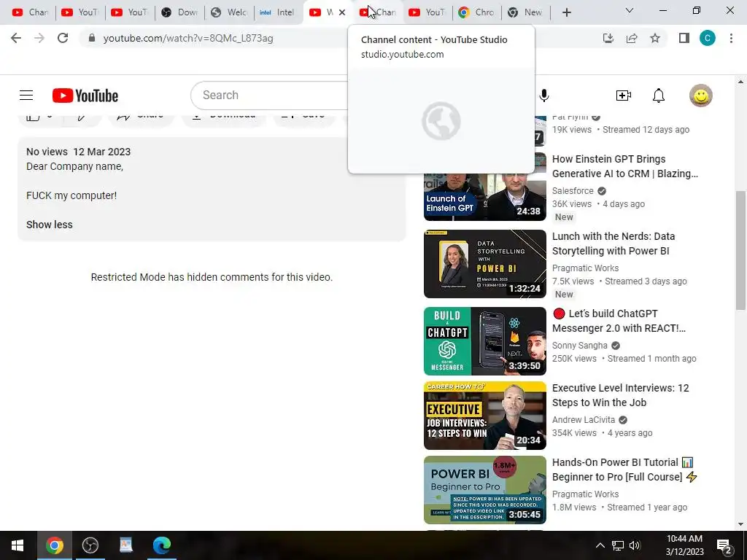Open the YouTube hamburger guide menu
Viewport: 747px width, 560px height.
click(26, 96)
